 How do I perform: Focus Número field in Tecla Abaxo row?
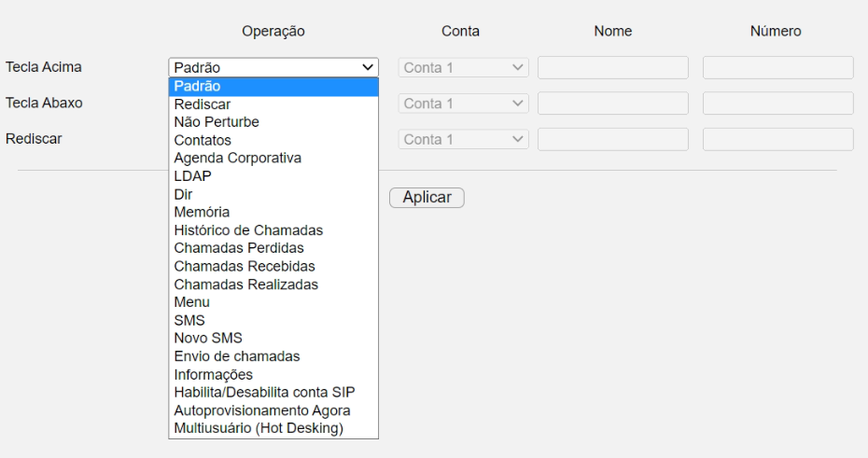tap(777, 104)
